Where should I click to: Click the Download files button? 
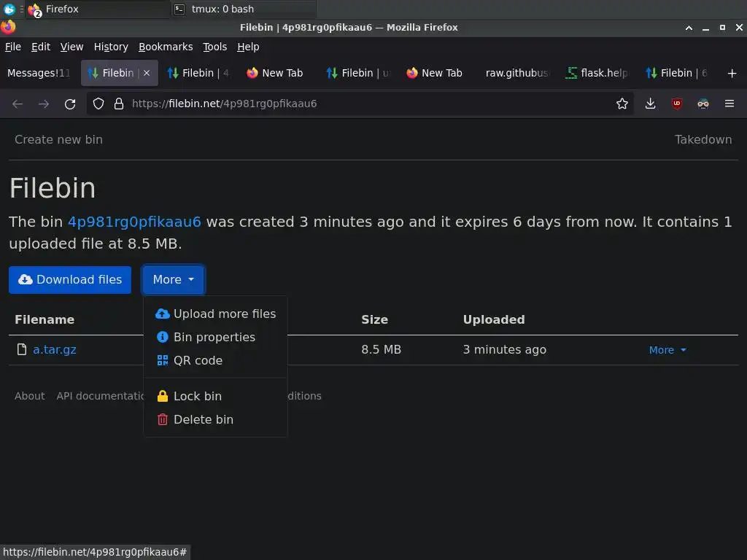(70, 279)
